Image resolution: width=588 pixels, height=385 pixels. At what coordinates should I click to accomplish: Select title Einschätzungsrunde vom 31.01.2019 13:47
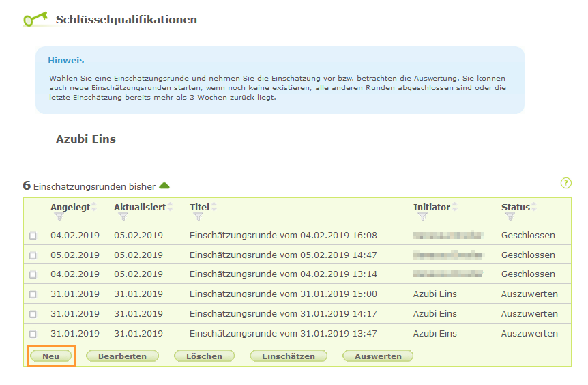(283, 333)
